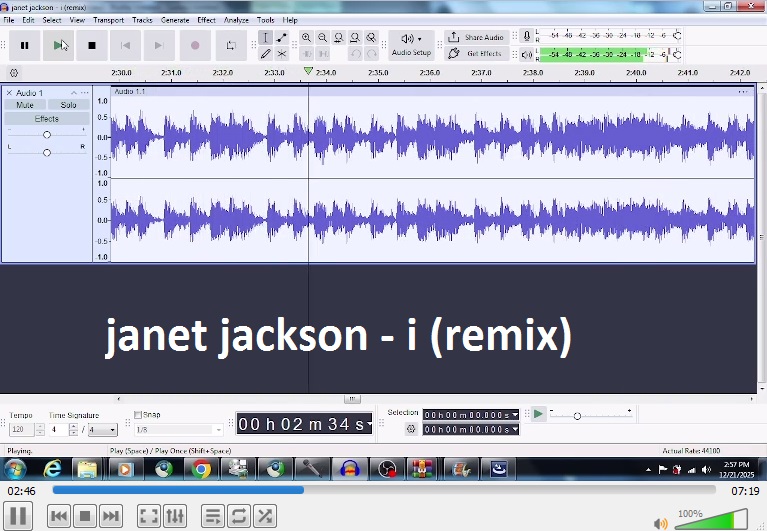Click the green playhead marker on timeline
Screen dimensions: 767x531
click(x=308, y=71)
